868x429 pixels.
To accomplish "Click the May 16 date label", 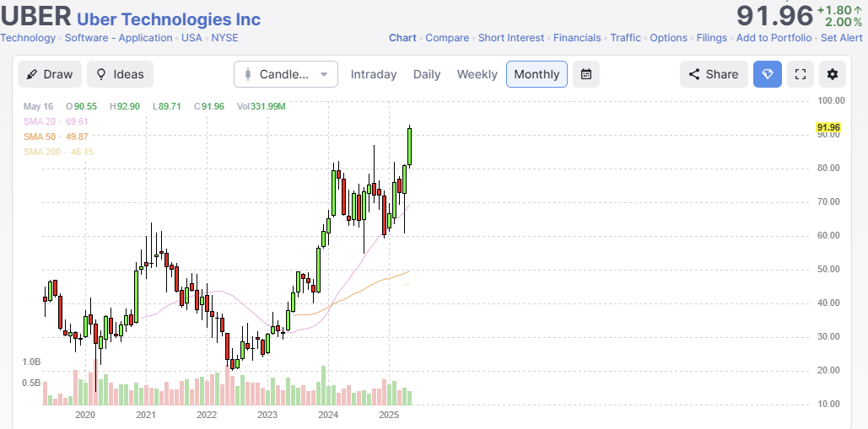I will click(x=38, y=106).
